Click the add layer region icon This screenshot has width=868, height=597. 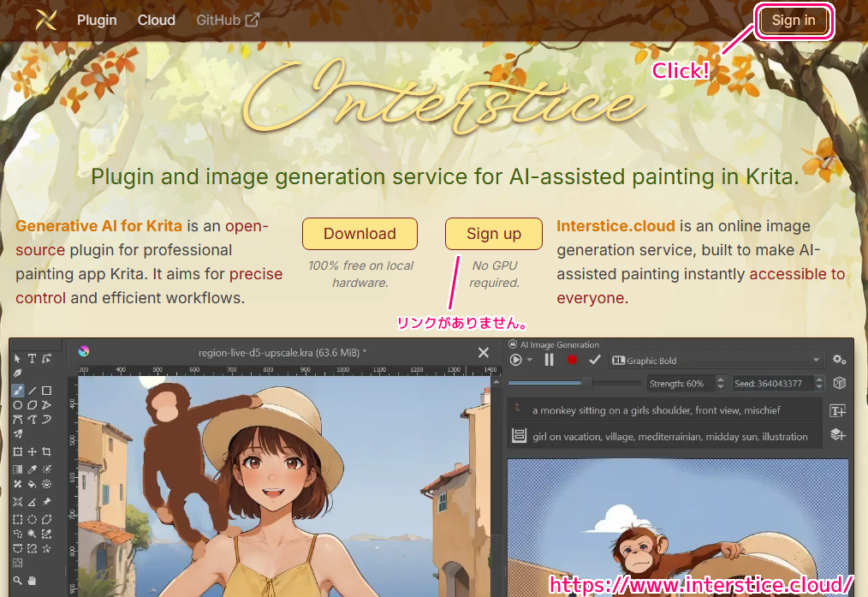pyautogui.click(x=837, y=435)
